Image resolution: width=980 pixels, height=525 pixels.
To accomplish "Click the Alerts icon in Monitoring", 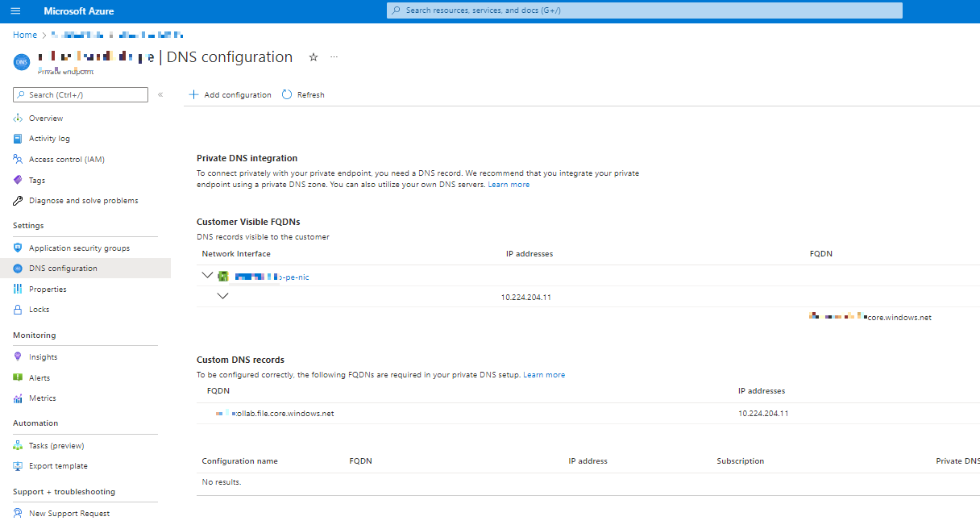I will pos(18,377).
